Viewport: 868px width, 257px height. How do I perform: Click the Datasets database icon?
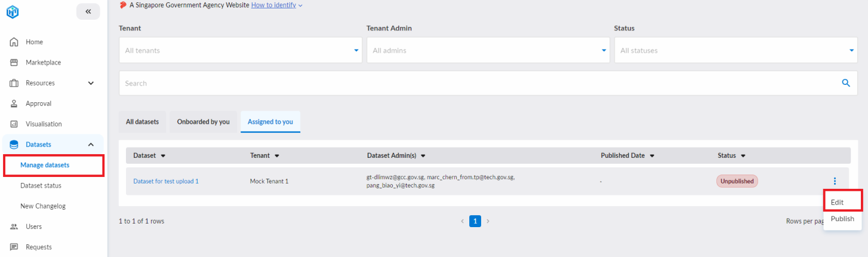pyautogui.click(x=14, y=145)
